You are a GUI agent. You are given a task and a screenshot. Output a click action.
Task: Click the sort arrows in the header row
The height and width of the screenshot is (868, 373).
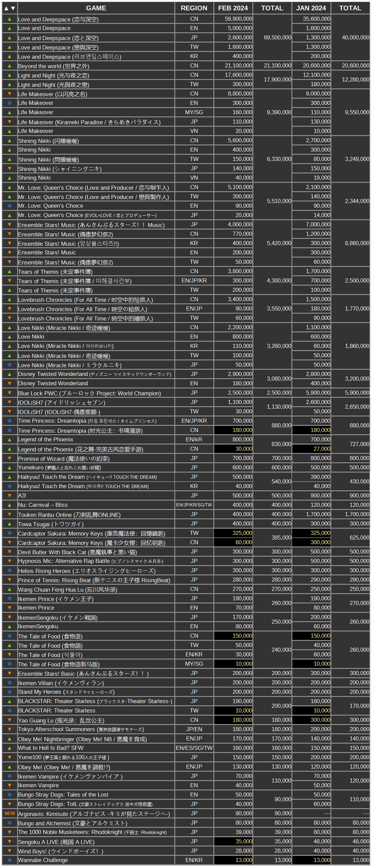pos(9,8)
